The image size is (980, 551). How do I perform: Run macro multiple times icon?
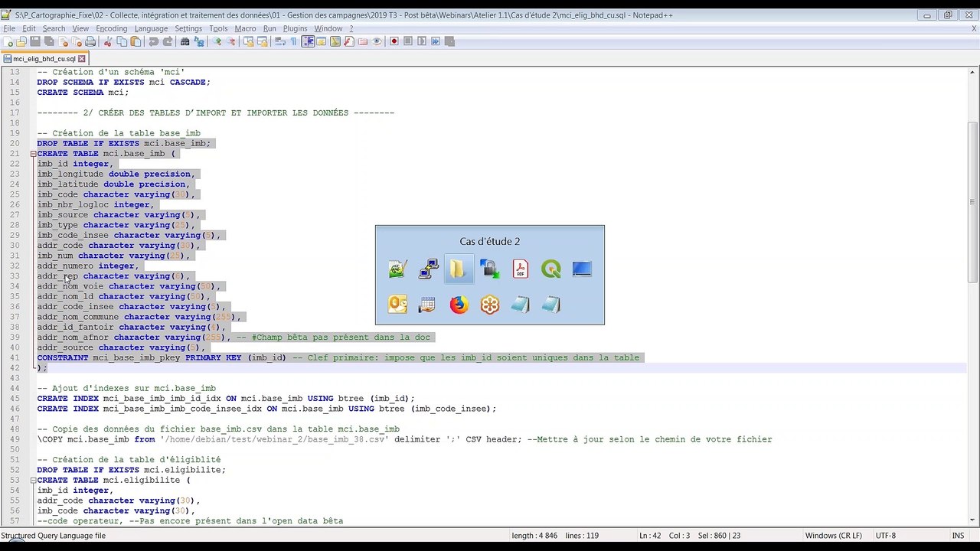coord(436,41)
